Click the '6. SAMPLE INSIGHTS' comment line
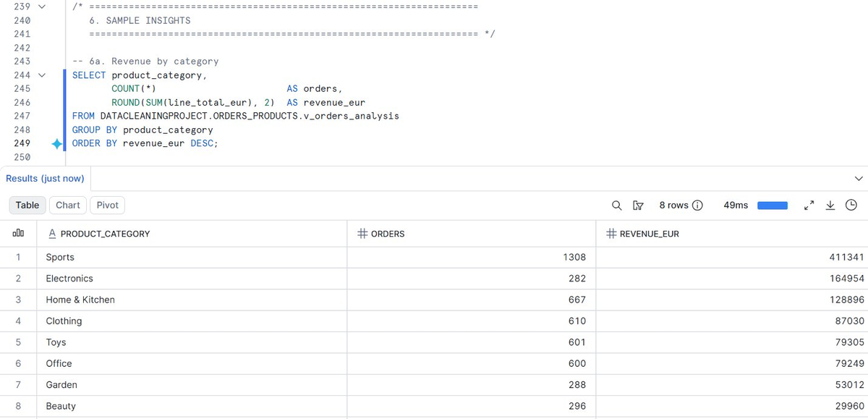The width and height of the screenshot is (868, 419). (x=140, y=20)
